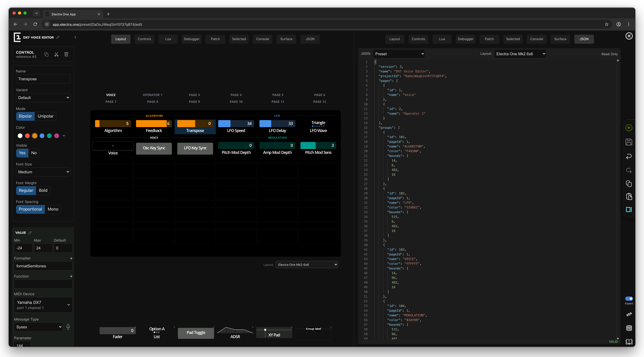Save preset with floppy disk icon
This screenshot has width=644, height=357.
point(629,142)
